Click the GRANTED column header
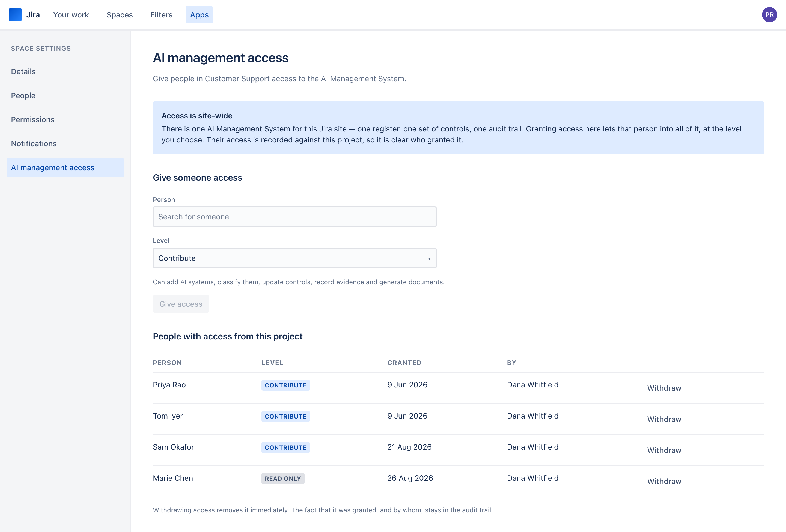Viewport: 786px width, 532px height. coord(404,363)
